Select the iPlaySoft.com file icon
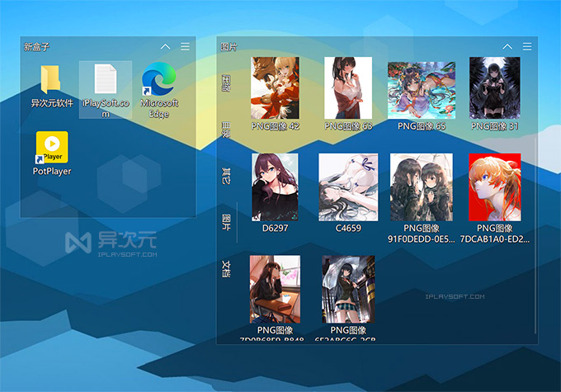 [x=106, y=78]
